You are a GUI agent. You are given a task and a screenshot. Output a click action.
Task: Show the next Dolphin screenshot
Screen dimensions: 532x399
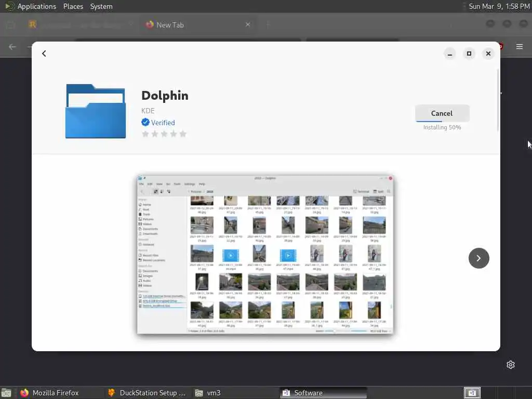(478, 258)
